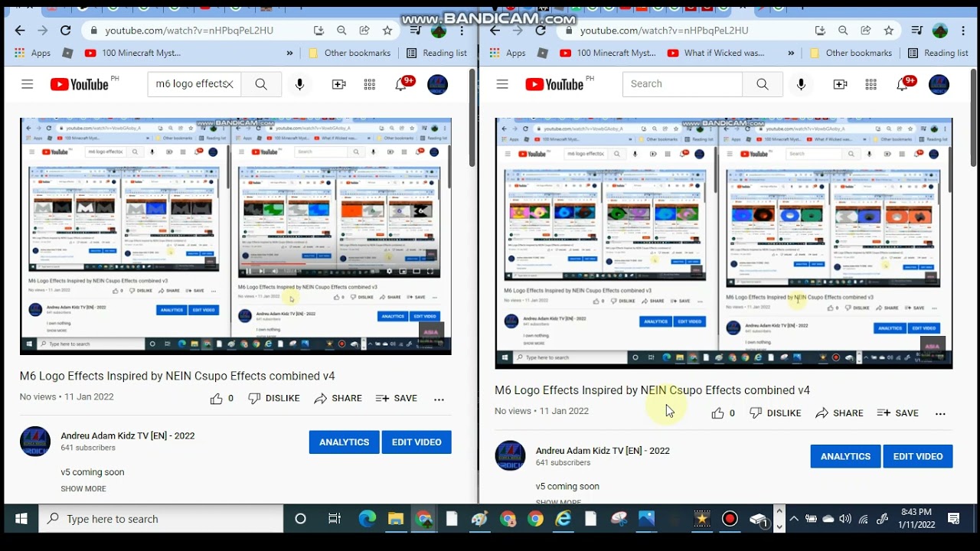Open the volume control in the system tray

845,519
